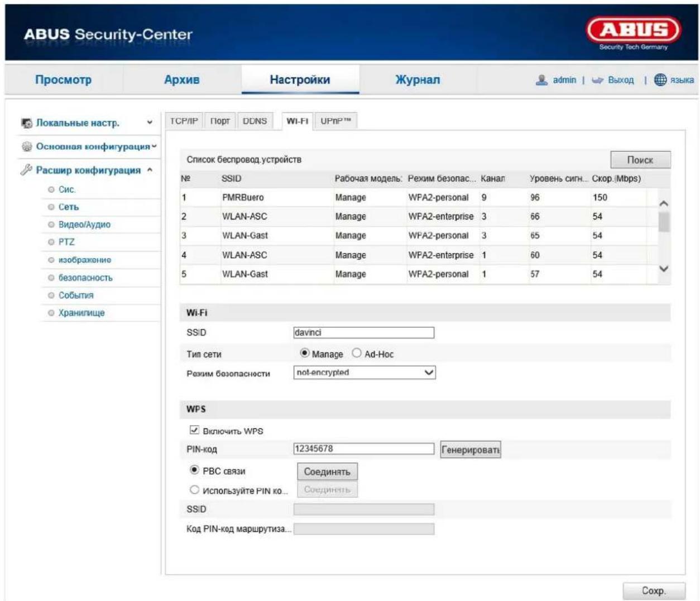Click the advanced configuration wrench icon
This screenshot has height=601, width=700.
tap(26, 170)
